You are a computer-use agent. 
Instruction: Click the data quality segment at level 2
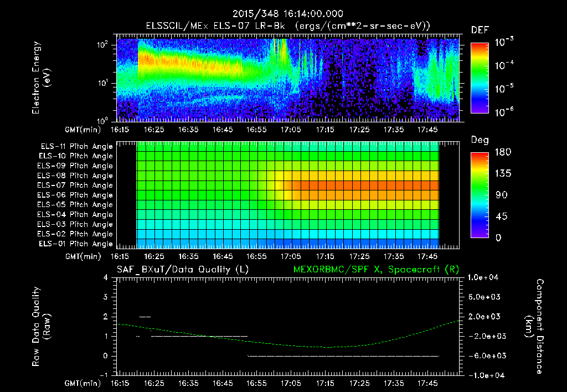coord(145,317)
